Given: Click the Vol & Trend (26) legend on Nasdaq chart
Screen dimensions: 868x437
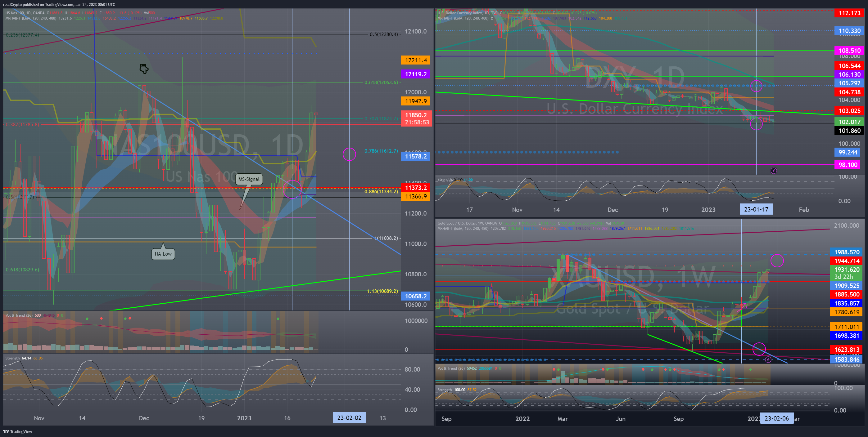Looking at the screenshot, I should (x=19, y=315).
